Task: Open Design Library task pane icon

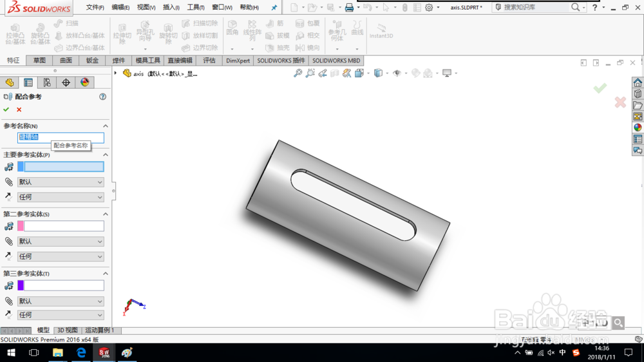Action: pos(638,93)
